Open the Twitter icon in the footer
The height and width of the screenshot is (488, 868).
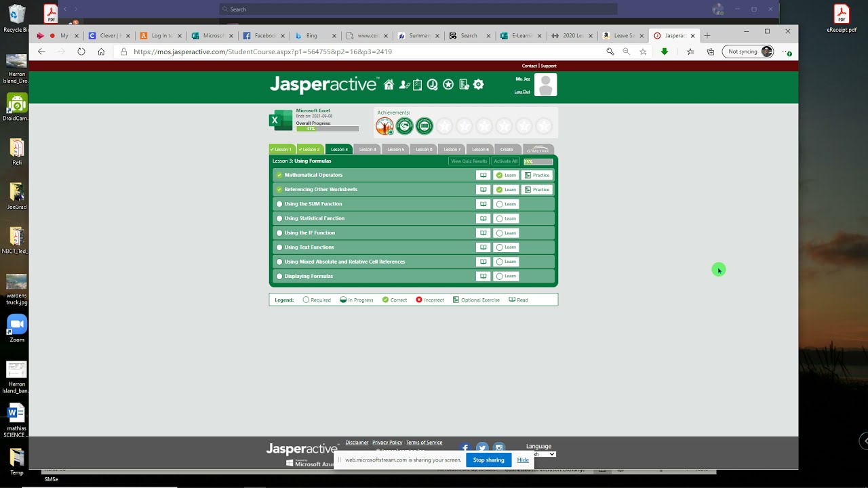point(482,447)
